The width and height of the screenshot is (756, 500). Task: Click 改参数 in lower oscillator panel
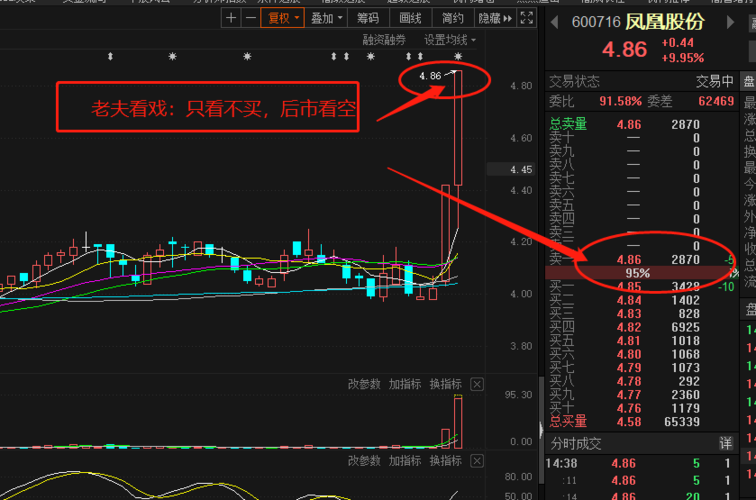(364, 461)
